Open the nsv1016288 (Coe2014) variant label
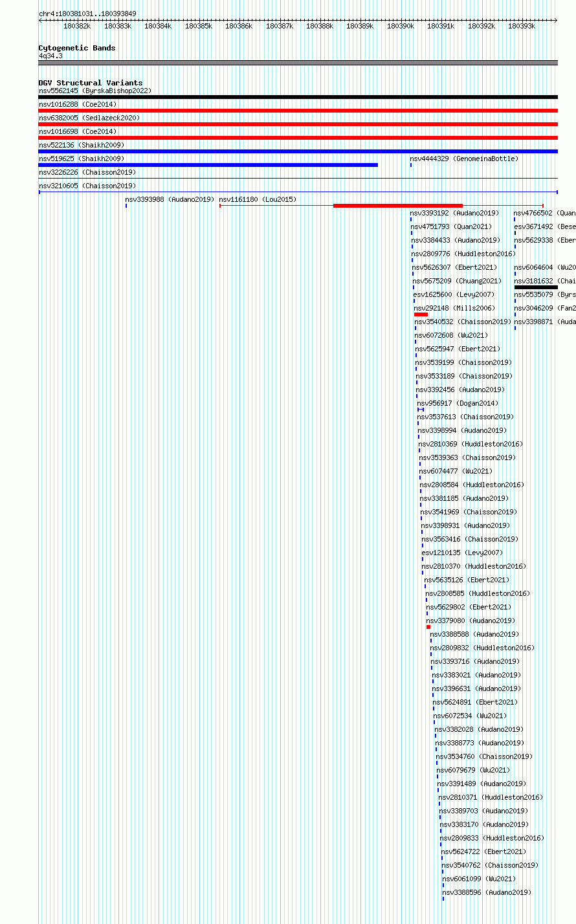 [78, 105]
